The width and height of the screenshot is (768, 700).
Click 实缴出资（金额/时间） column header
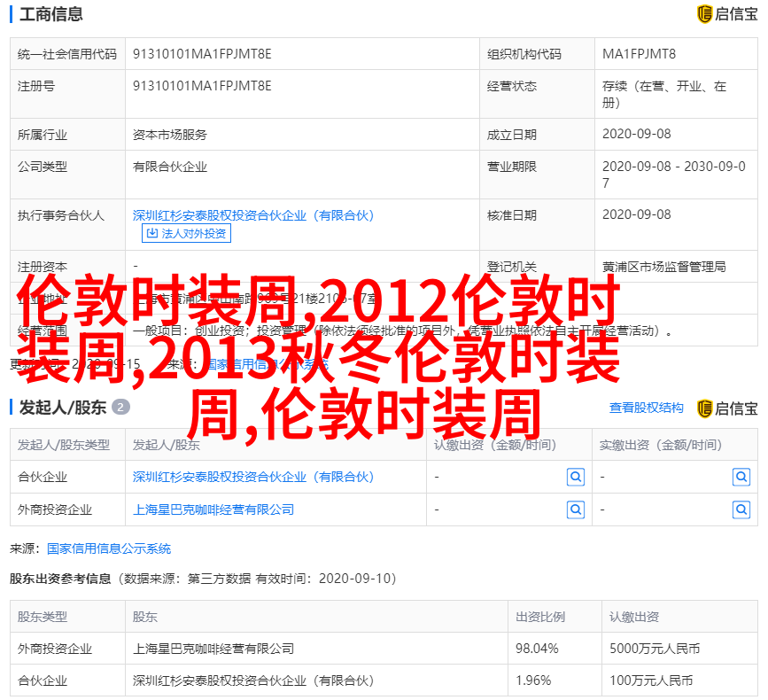661,445
